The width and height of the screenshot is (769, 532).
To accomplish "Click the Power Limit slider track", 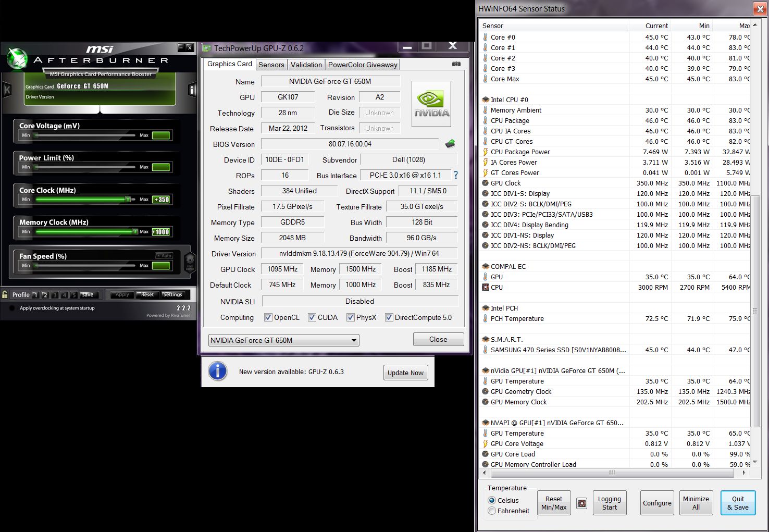I will coord(85,167).
